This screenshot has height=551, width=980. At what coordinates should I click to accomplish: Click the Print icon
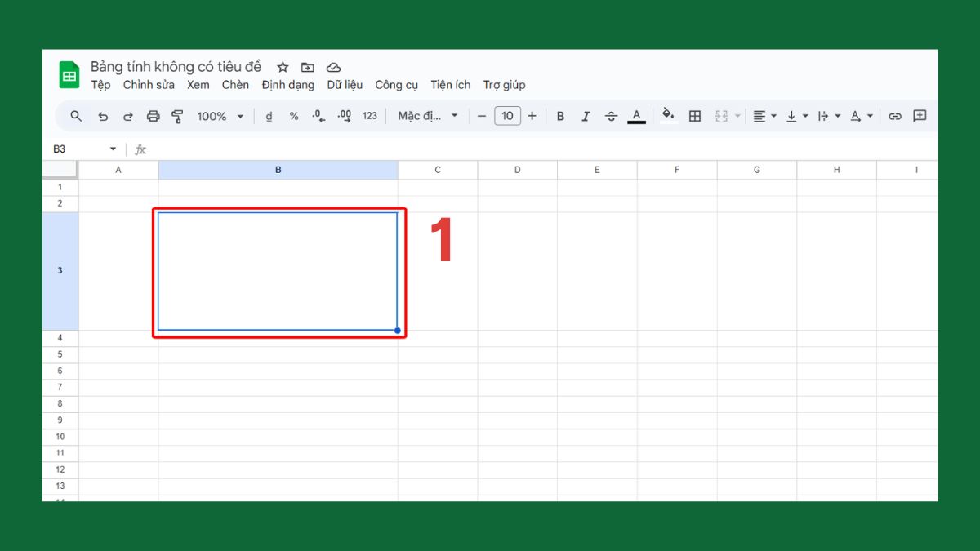click(153, 115)
